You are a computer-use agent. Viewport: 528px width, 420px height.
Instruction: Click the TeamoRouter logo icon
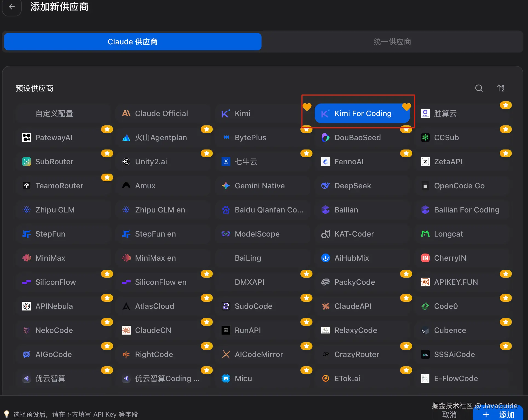tap(27, 186)
